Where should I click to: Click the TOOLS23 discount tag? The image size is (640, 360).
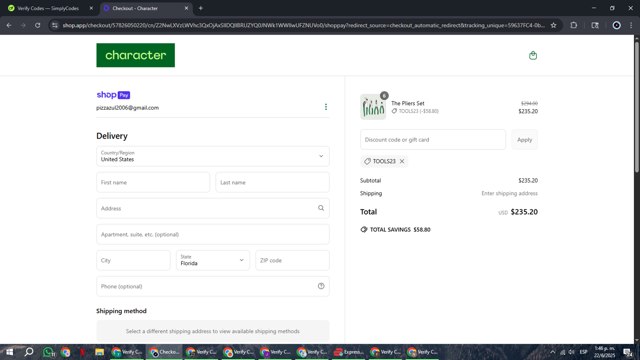384,161
